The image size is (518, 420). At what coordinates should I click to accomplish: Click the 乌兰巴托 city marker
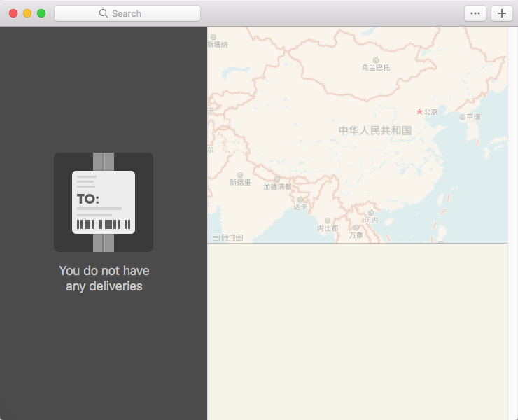point(376,60)
